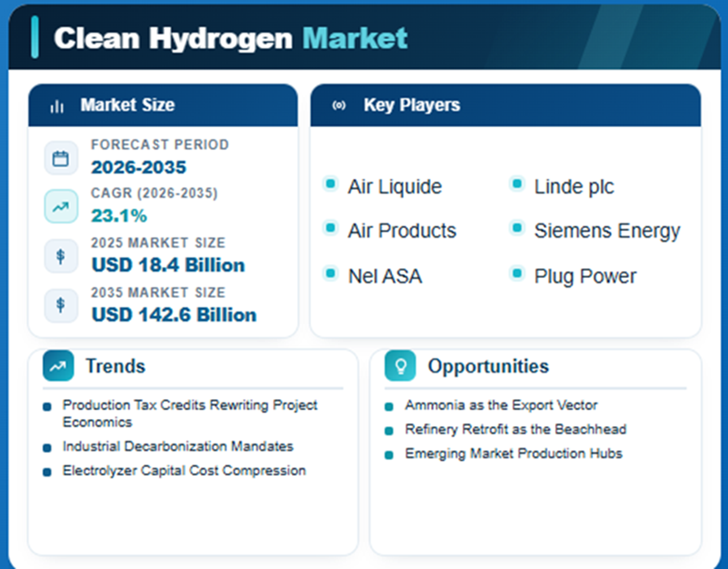Click the bullet dot beside Plug Power

[x=517, y=273]
